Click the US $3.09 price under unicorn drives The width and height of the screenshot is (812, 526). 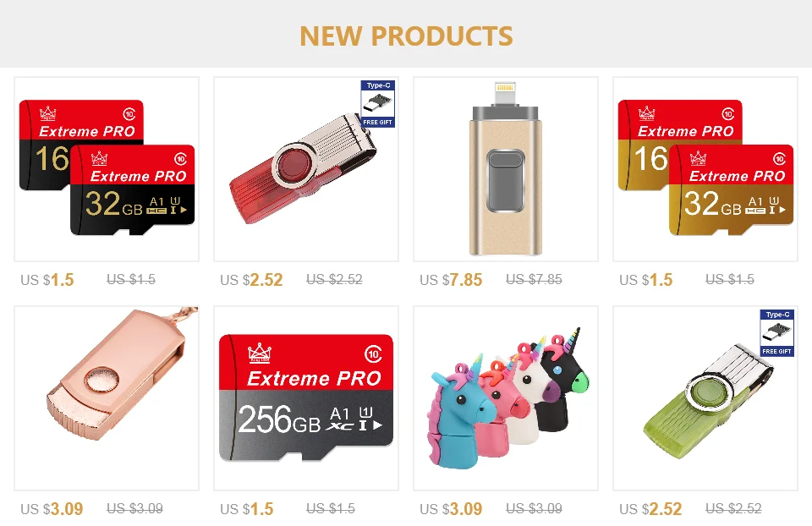(451, 509)
